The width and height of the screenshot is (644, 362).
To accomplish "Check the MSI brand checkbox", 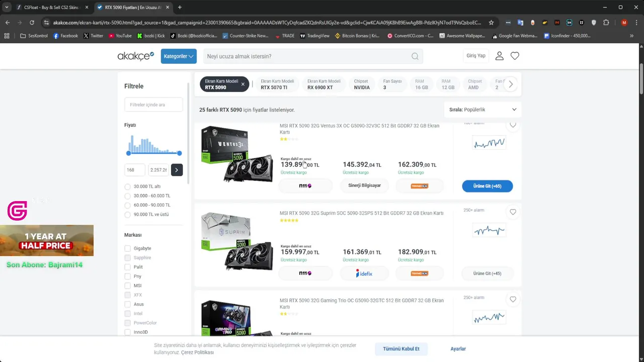I will click(127, 286).
